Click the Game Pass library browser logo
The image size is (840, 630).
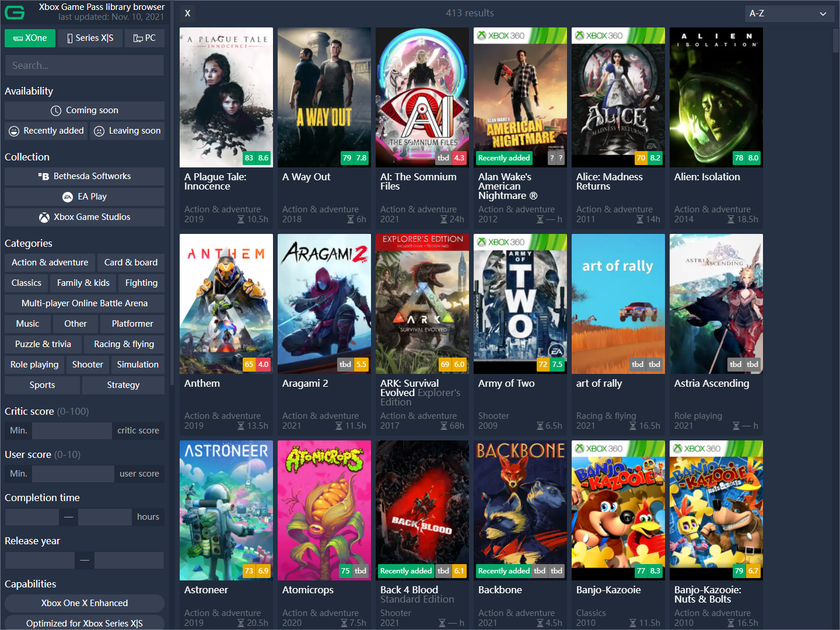(x=15, y=12)
